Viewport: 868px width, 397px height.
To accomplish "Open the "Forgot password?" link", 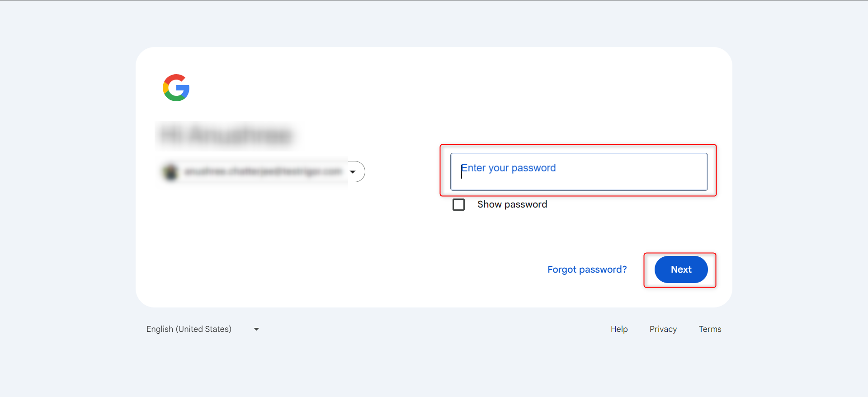I will point(587,269).
